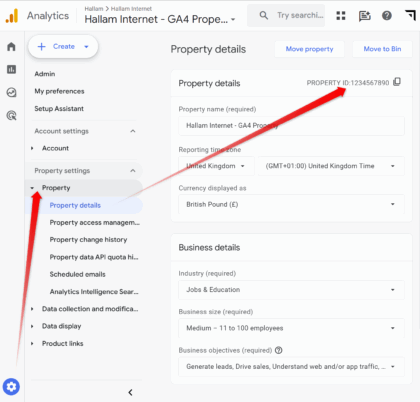The width and height of the screenshot is (420, 402).
Task: Open Property change history
Action: coord(88,240)
